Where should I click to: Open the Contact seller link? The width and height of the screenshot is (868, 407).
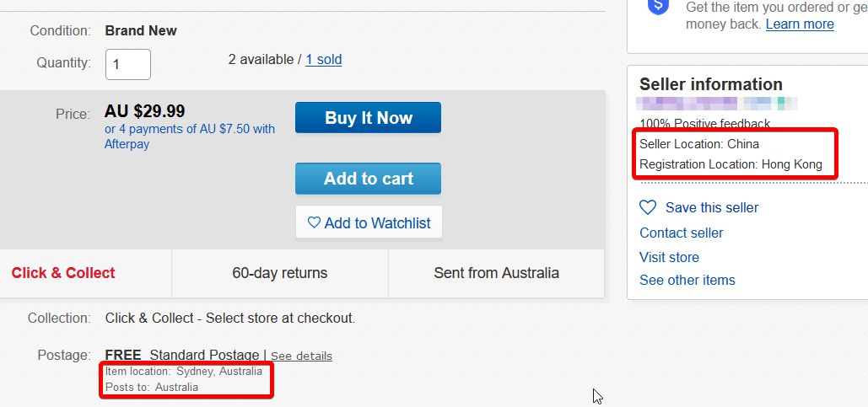coord(682,233)
